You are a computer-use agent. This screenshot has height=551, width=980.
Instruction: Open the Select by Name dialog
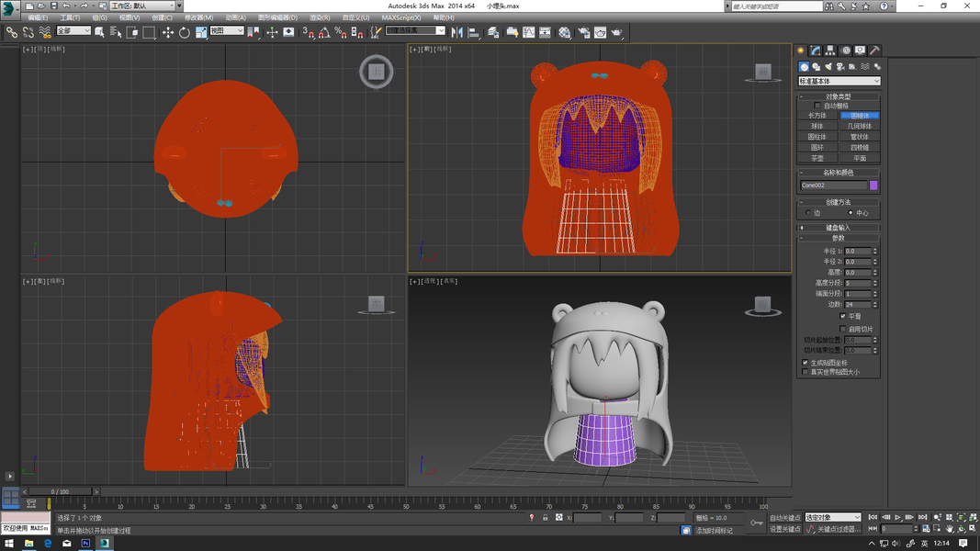coord(116,32)
